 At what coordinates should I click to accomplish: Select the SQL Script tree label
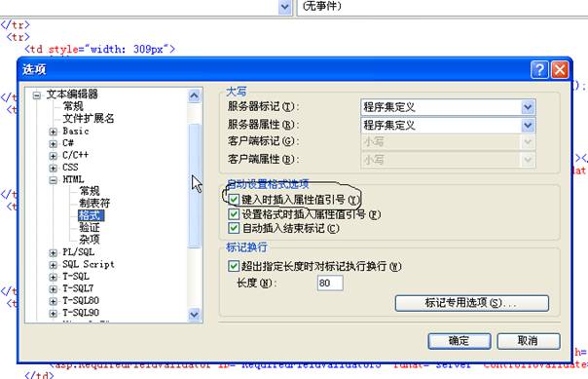click(89, 264)
